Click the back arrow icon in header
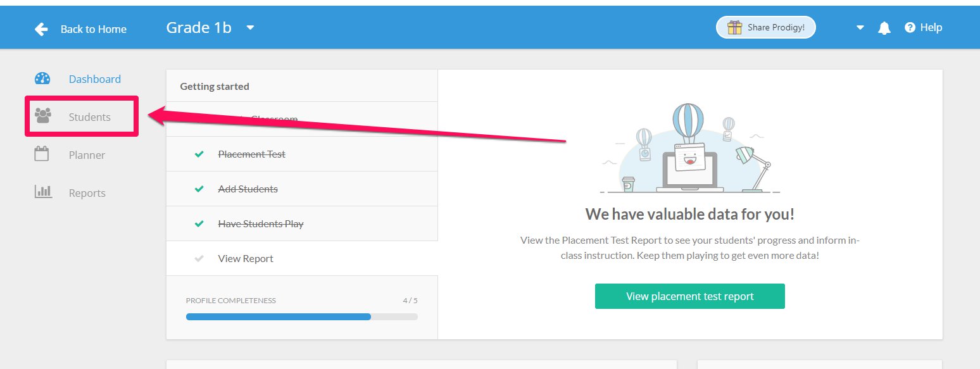Viewport: 980px width, 369px height. 41,29
